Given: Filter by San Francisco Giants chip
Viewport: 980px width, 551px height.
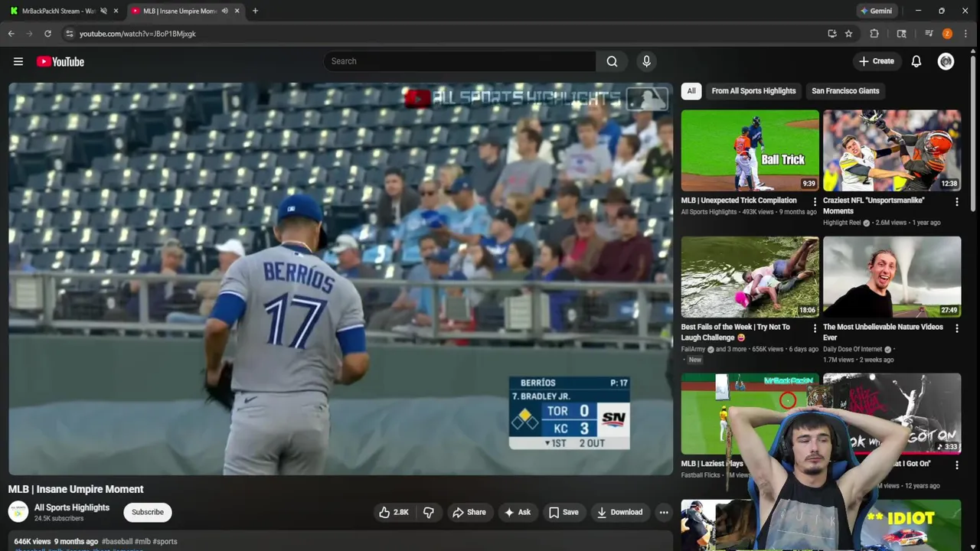Looking at the screenshot, I should [845, 90].
